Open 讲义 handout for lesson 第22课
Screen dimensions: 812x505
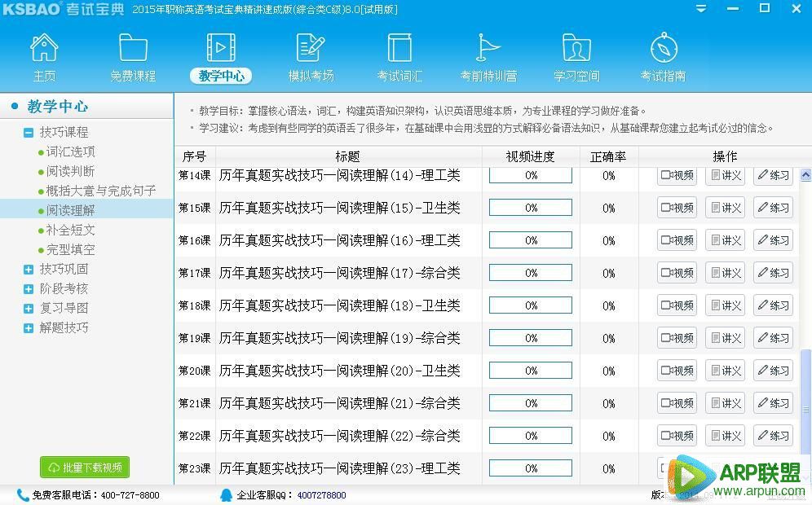click(x=725, y=436)
